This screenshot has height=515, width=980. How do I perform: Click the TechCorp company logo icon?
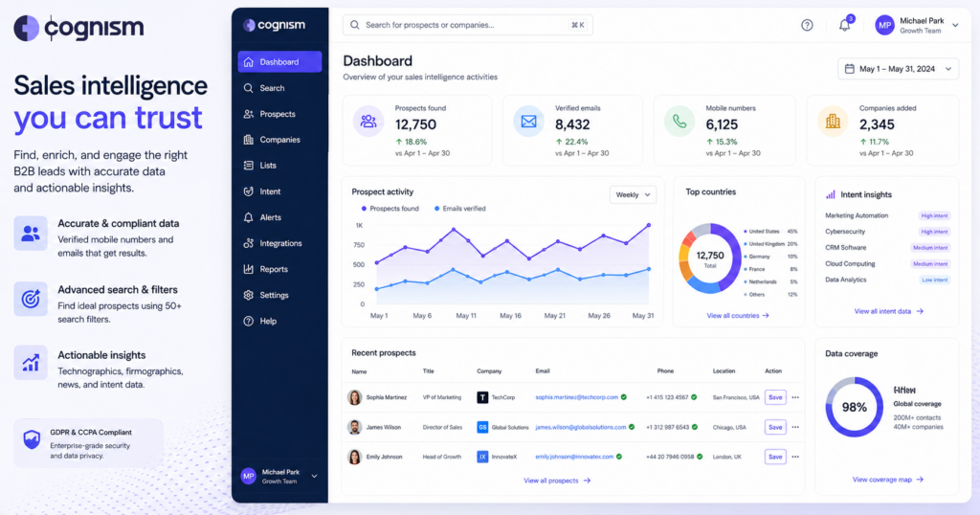(482, 397)
